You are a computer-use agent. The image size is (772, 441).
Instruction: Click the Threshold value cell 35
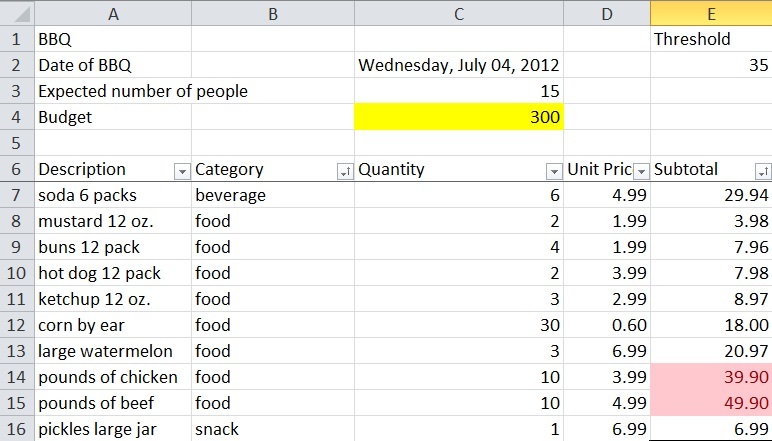pos(710,65)
